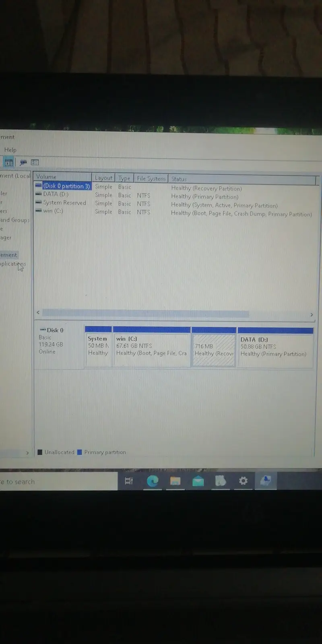Open File Explorer from the taskbar

[x=175, y=481]
